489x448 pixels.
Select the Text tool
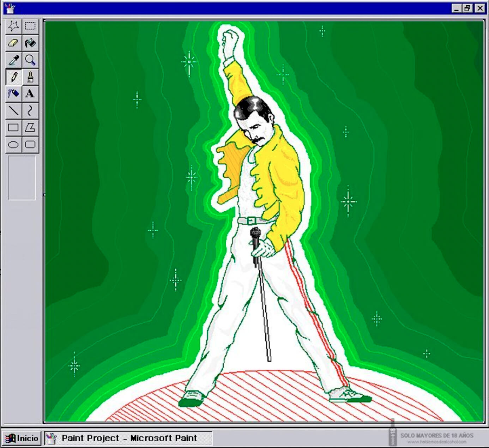(x=30, y=94)
